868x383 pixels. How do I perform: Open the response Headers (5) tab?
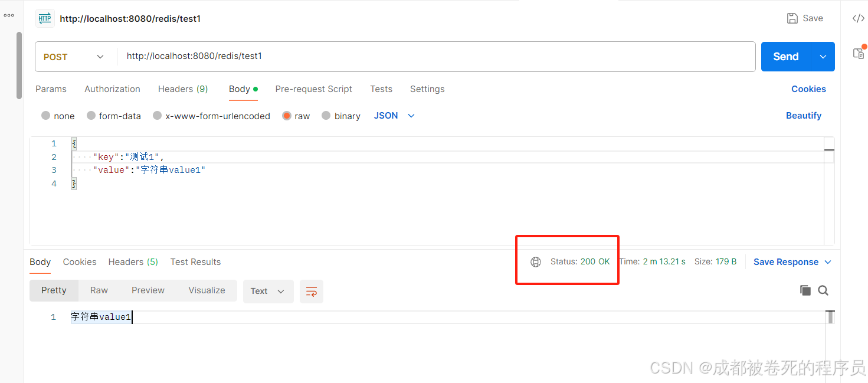(x=133, y=262)
